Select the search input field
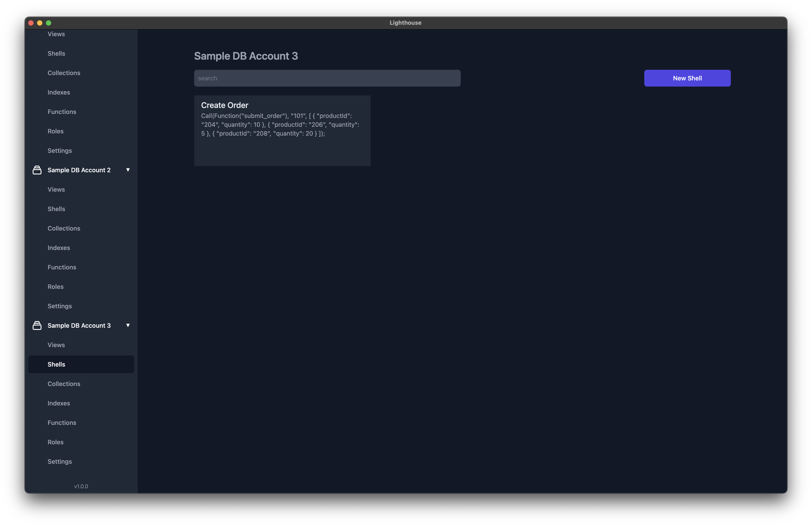 327,78
